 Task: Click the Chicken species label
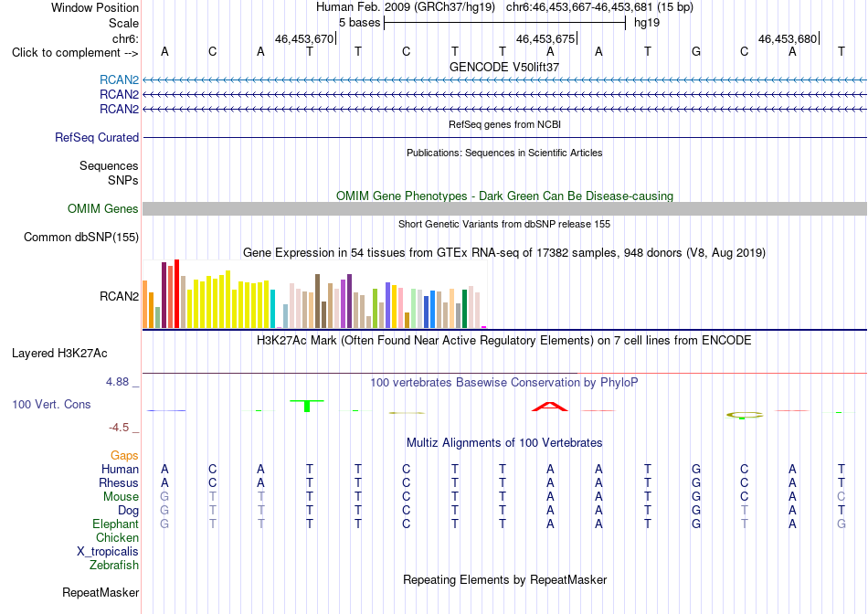pos(117,537)
